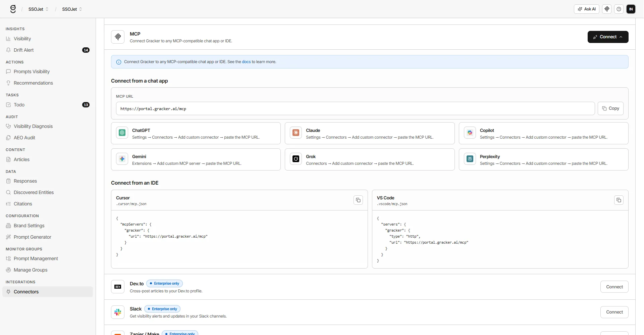Click the Slack logo icon
Viewport: 644px width, 335px height.
click(118, 312)
